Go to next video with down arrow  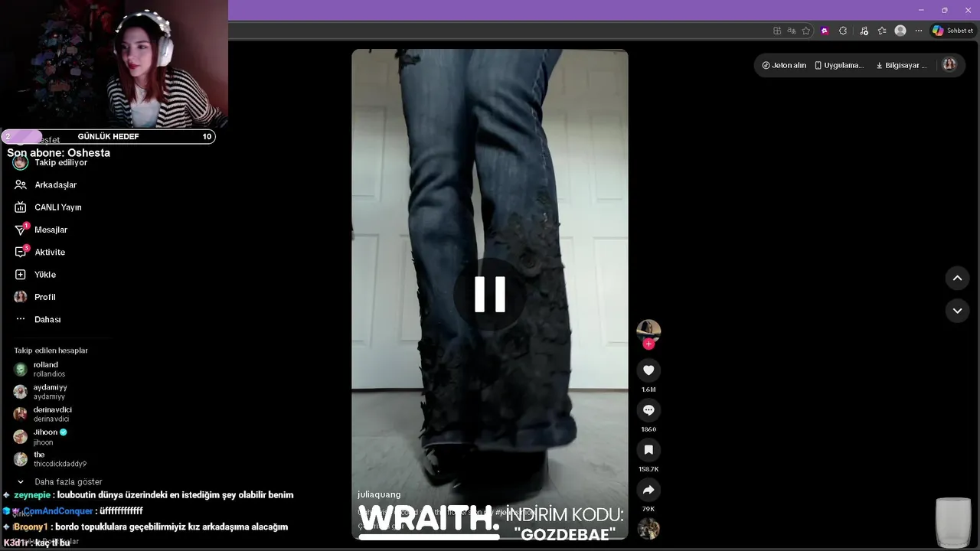click(x=957, y=310)
